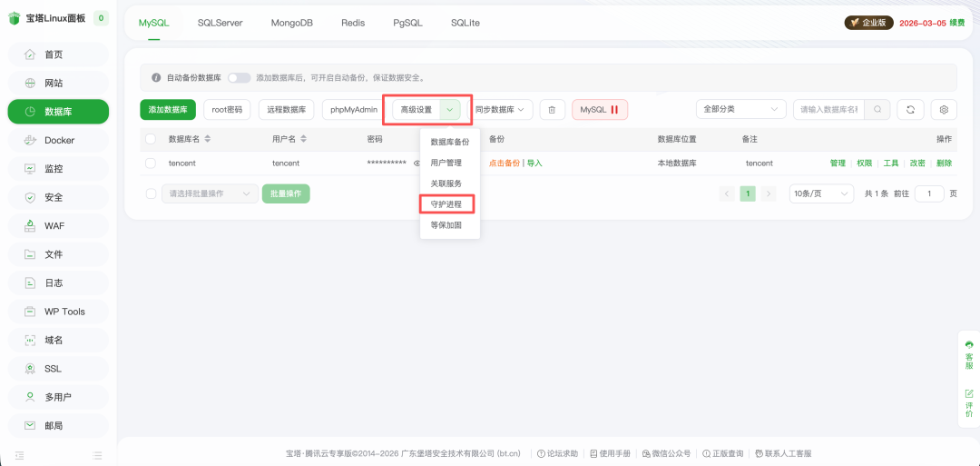Screen dimensions: 980x466
Task: Click the notification count badge 0
Action: click(x=101, y=18)
